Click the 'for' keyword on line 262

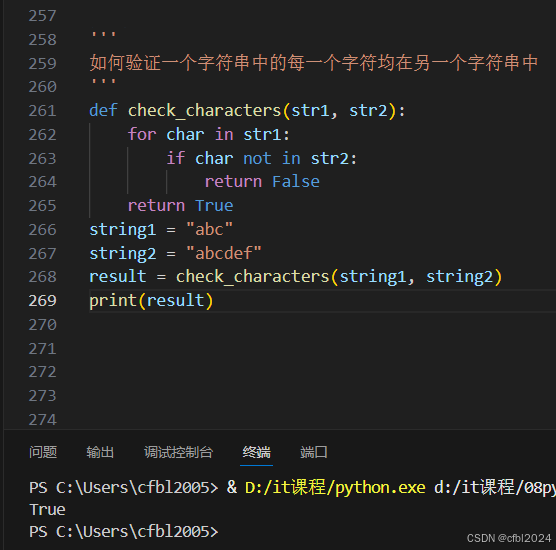(x=142, y=134)
